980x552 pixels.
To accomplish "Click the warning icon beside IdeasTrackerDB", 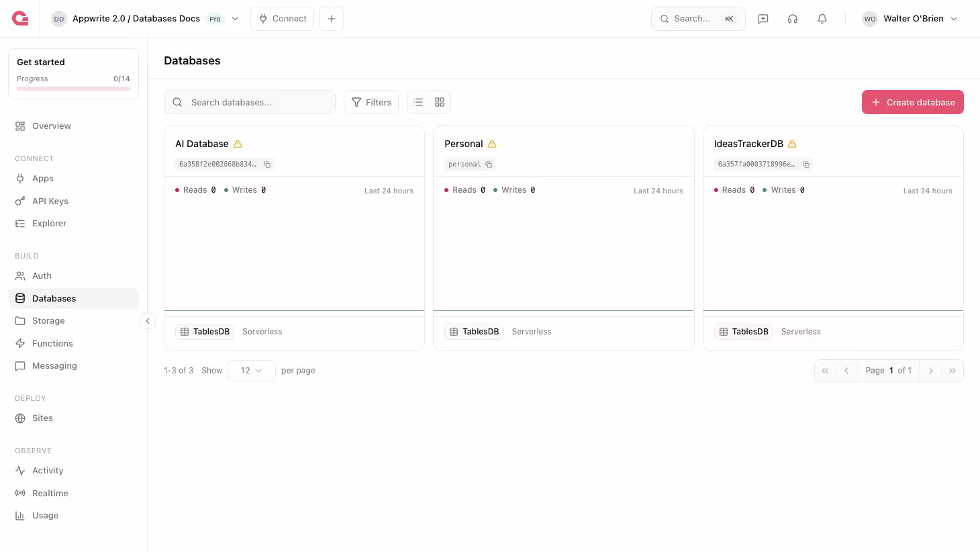I will (792, 144).
